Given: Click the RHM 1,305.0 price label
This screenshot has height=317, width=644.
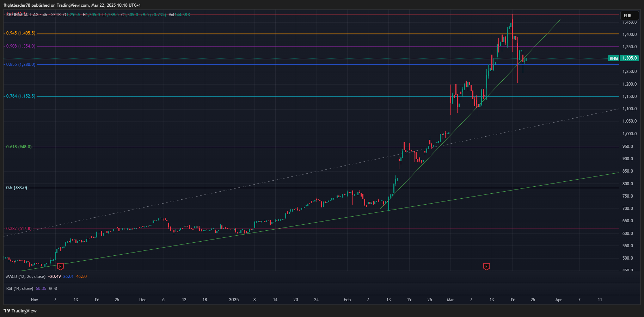Looking at the screenshot, I should pos(623,58).
